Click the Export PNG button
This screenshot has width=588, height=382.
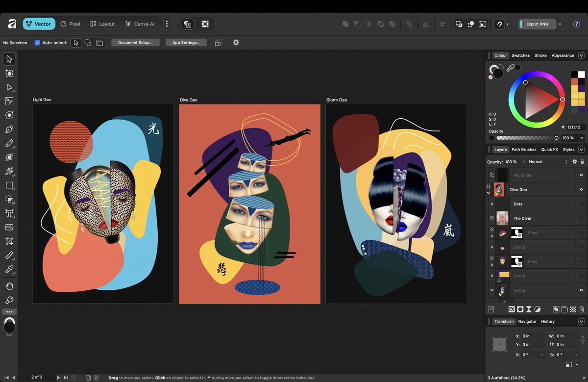537,24
